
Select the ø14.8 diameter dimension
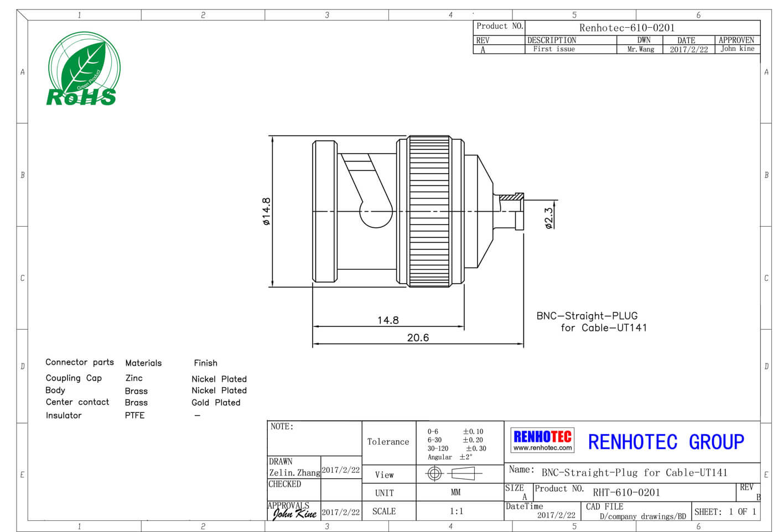click(x=267, y=211)
